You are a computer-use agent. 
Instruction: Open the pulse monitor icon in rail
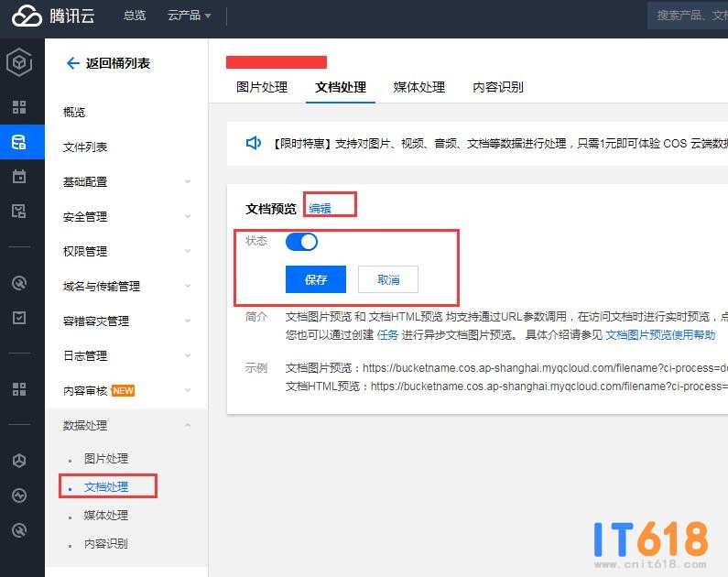click(x=19, y=495)
